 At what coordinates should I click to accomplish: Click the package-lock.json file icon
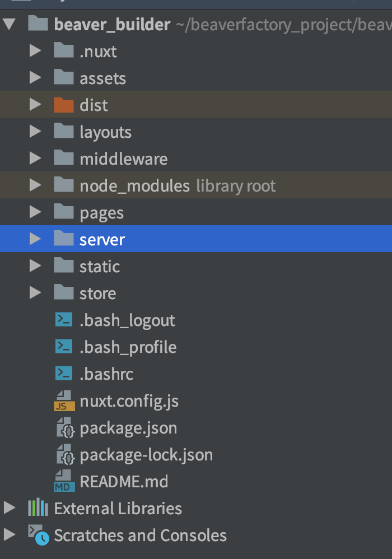(x=65, y=455)
